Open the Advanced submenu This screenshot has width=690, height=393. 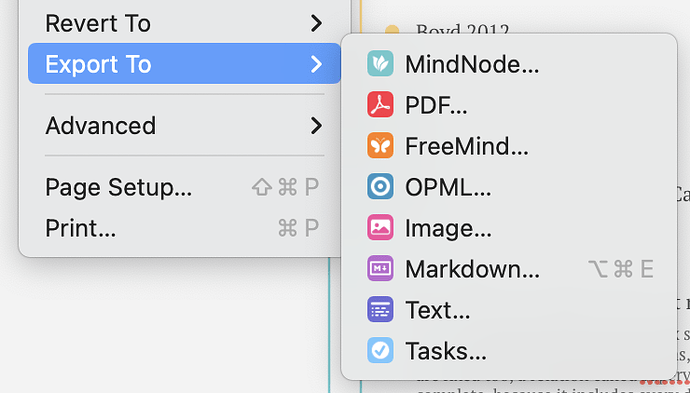point(184,125)
